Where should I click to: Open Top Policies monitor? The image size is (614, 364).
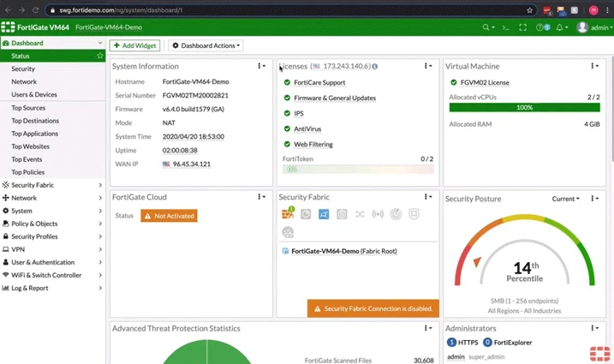click(x=52, y=172)
